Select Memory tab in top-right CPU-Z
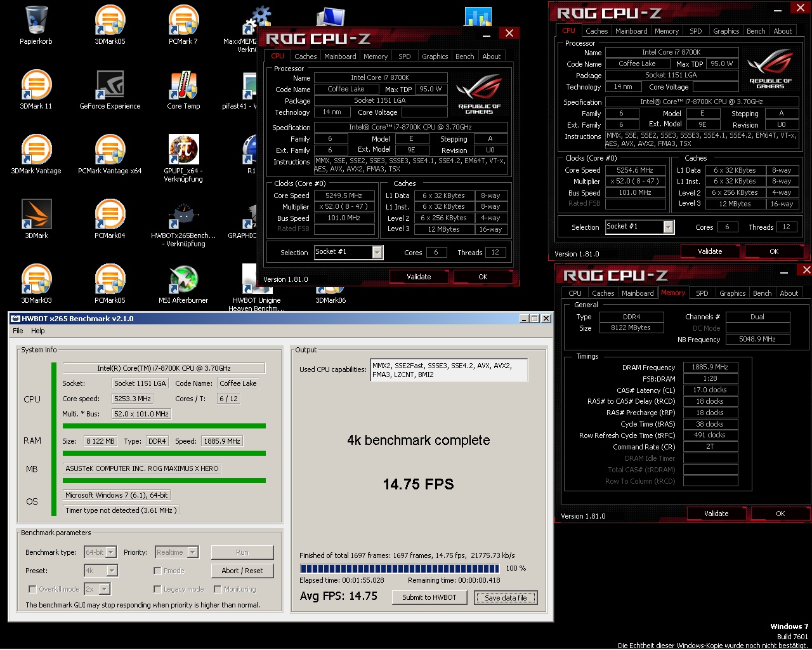The image size is (812, 650). [667, 31]
